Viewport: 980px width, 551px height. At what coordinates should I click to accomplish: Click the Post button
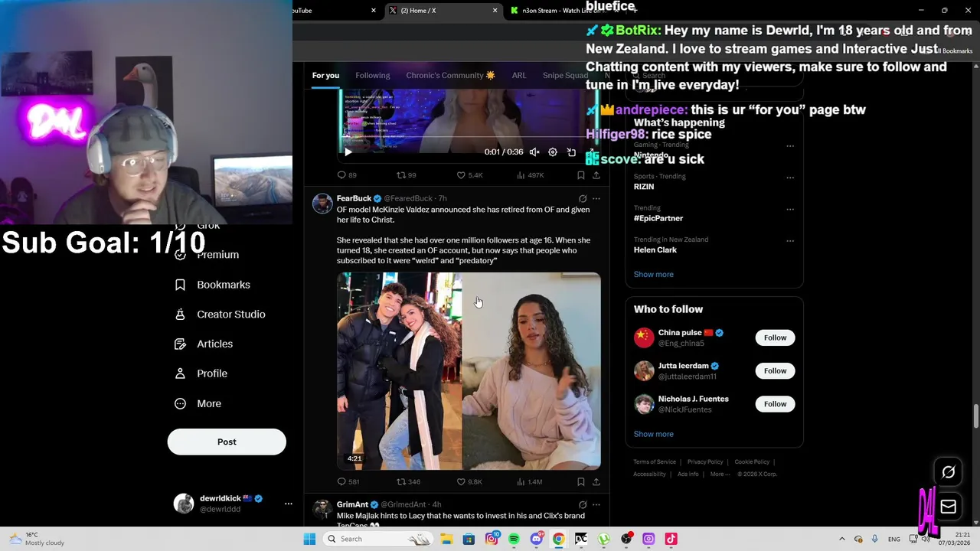click(227, 442)
